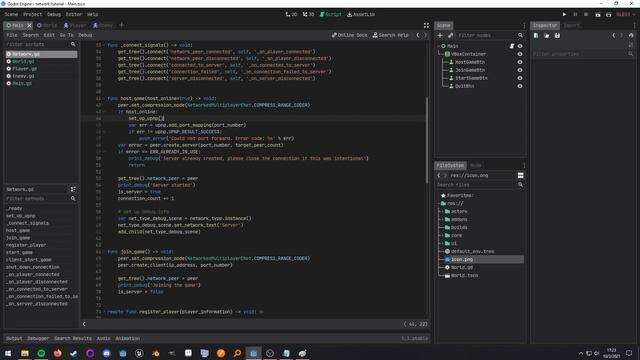Open the AssetLib workspace

pos(361,14)
